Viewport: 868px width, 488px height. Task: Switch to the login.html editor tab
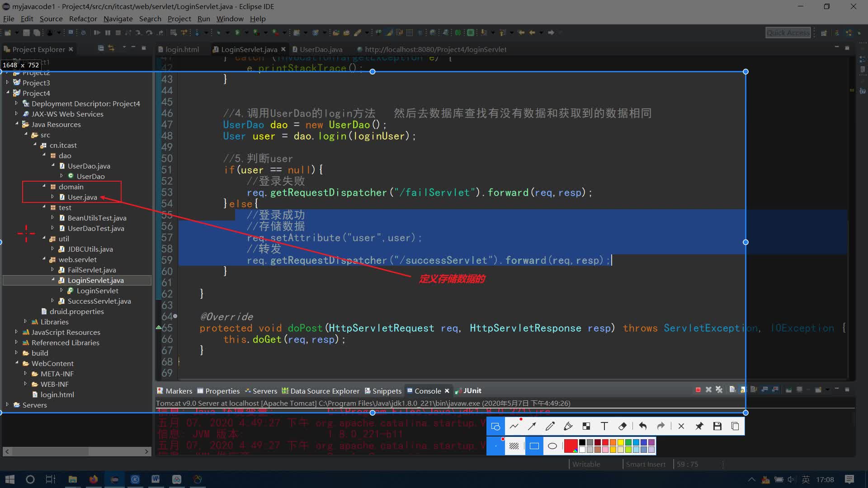(x=179, y=49)
